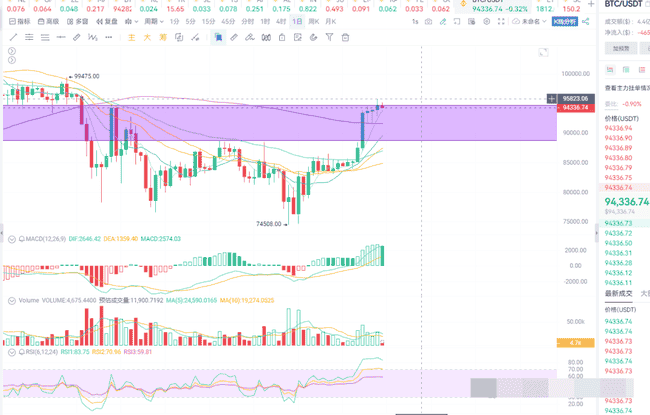
Task: Select the trend line drawing tool
Action: click(x=13, y=37)
